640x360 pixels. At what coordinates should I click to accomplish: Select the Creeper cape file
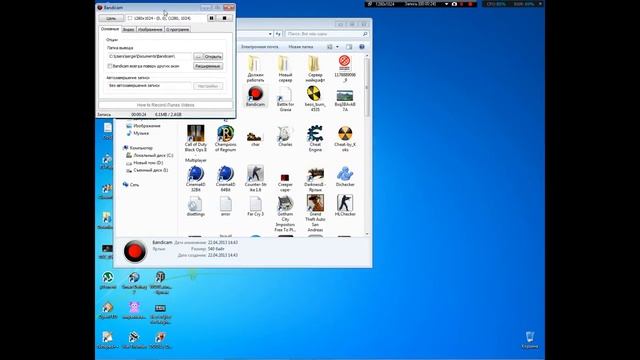[x=285, y=182]
